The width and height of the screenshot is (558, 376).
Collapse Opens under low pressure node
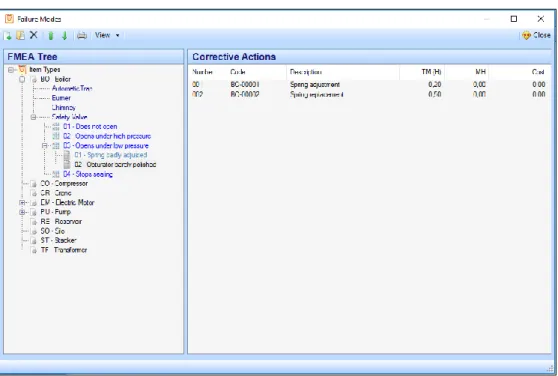(44, 146)
